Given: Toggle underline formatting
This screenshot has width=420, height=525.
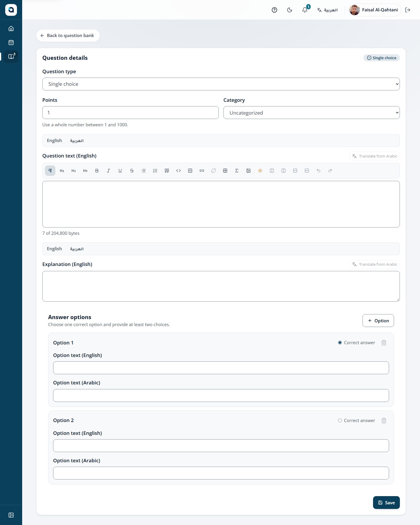Looking at the screenshot, I should tap(120, 171).
